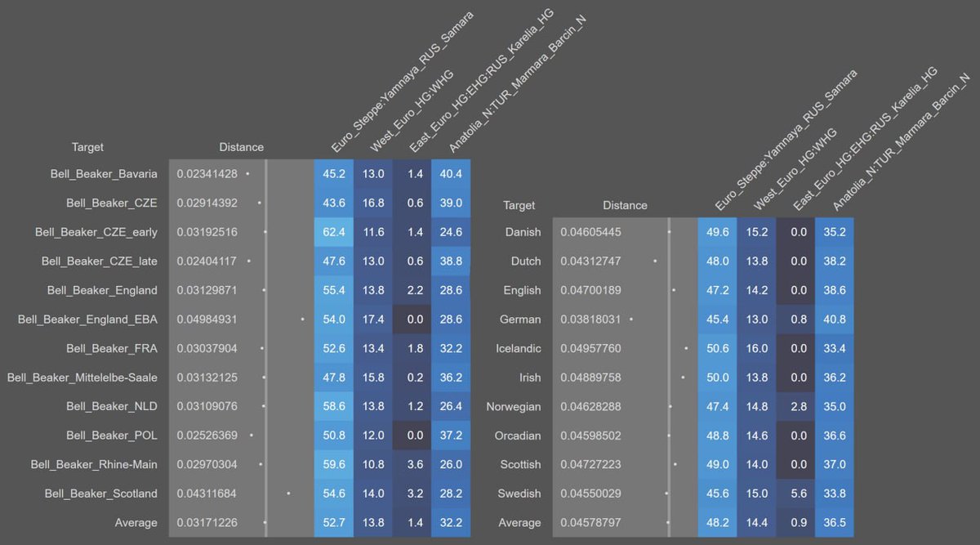Select the Danish row label
This screenshot has height=545, width=980.
coord(523,232)
